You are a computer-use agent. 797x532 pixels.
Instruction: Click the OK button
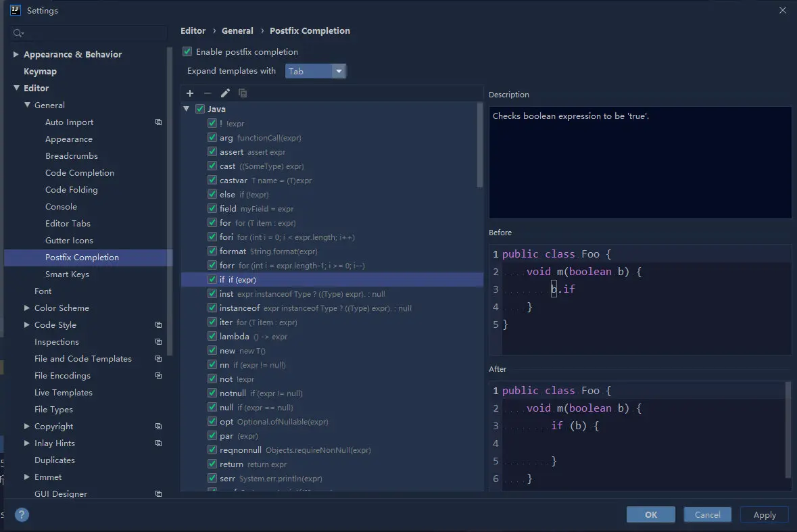(650, 514)
